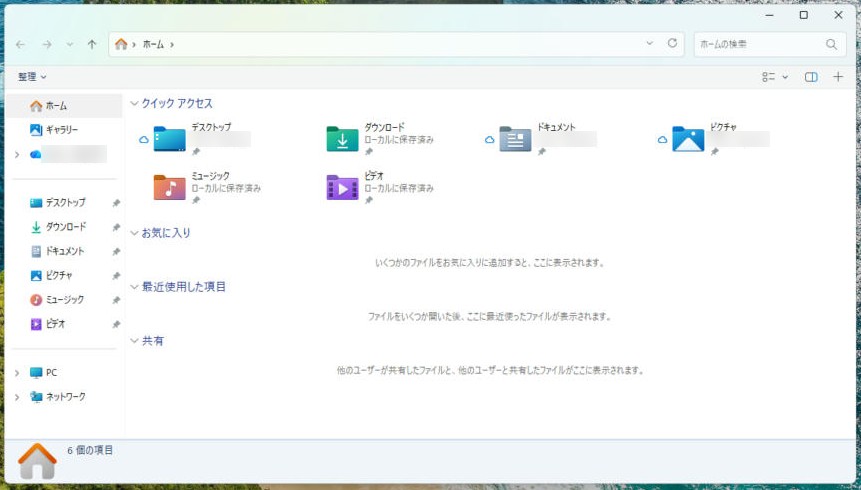Viewport: 861px width, 490px height.
Task: Click the クイック アクセス heading text
Action: click(x=177, y=103)
